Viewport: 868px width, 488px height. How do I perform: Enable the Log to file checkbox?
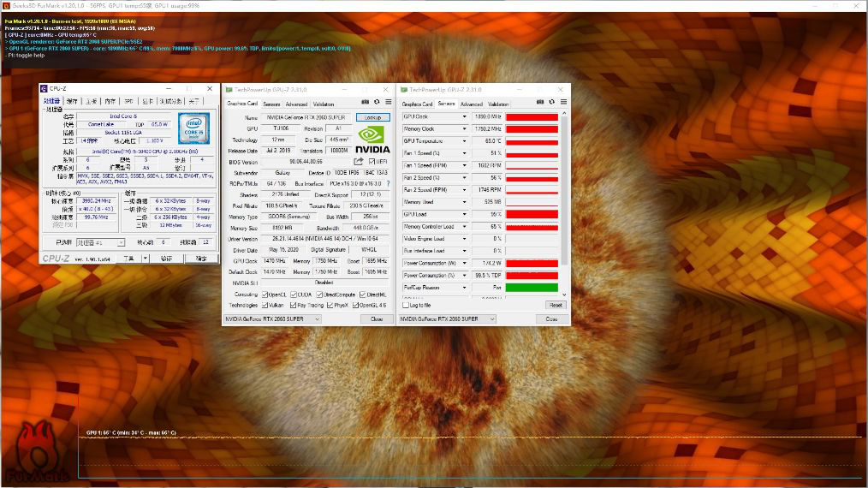(407, 305)
